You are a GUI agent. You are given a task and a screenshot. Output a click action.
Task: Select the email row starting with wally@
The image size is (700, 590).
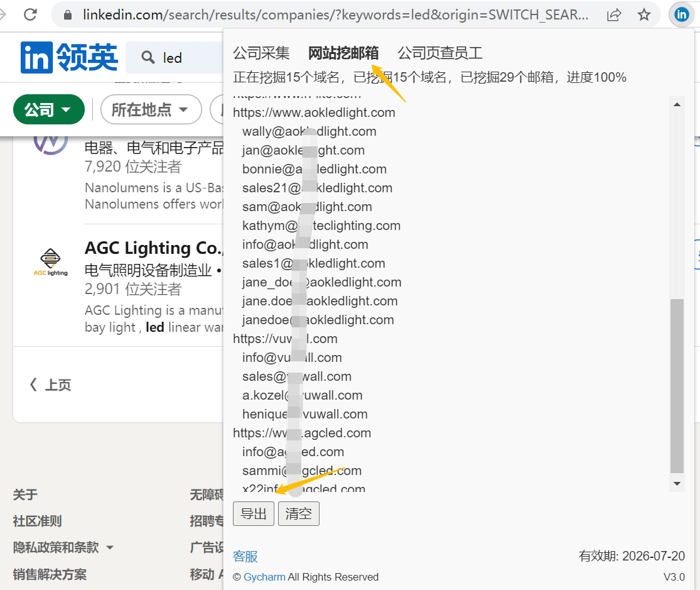(x=310, y=131)
